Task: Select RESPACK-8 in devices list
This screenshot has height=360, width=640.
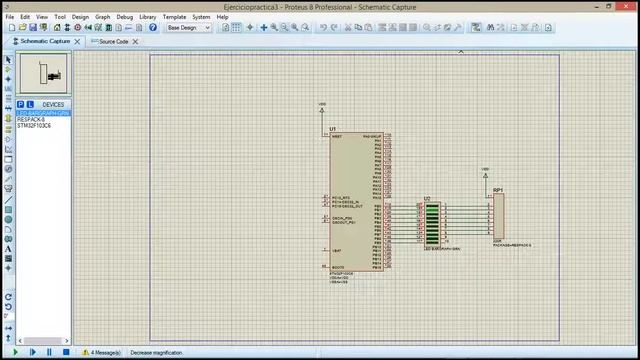Action: [x=31, y=119]
